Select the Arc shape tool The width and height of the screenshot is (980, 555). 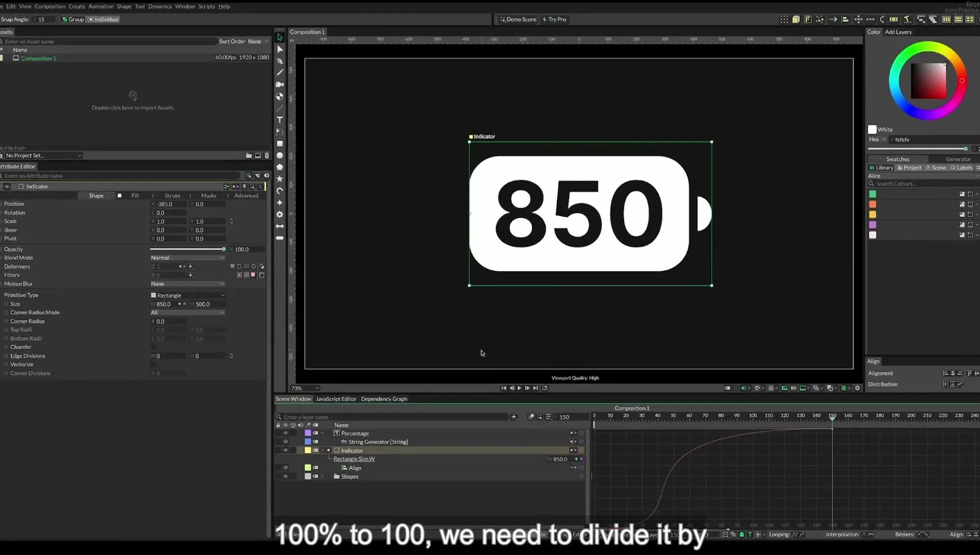click(x=280, y=191)
